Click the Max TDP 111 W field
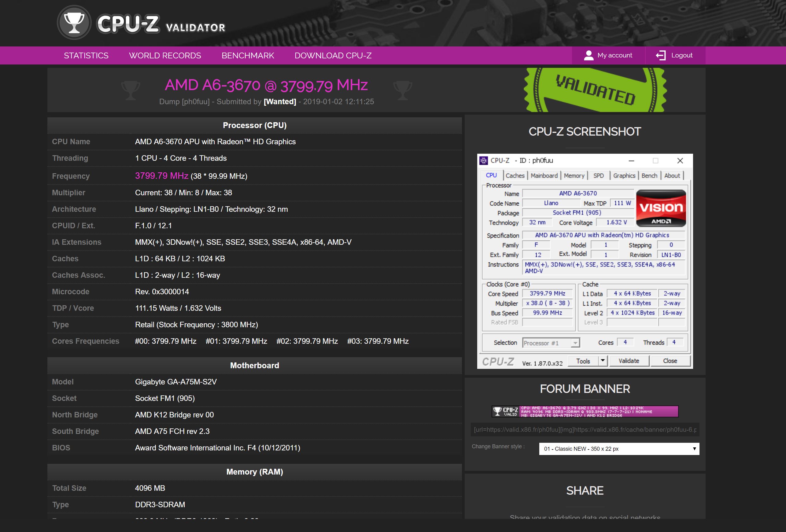786x532 pixels. (x=622, y=203)
